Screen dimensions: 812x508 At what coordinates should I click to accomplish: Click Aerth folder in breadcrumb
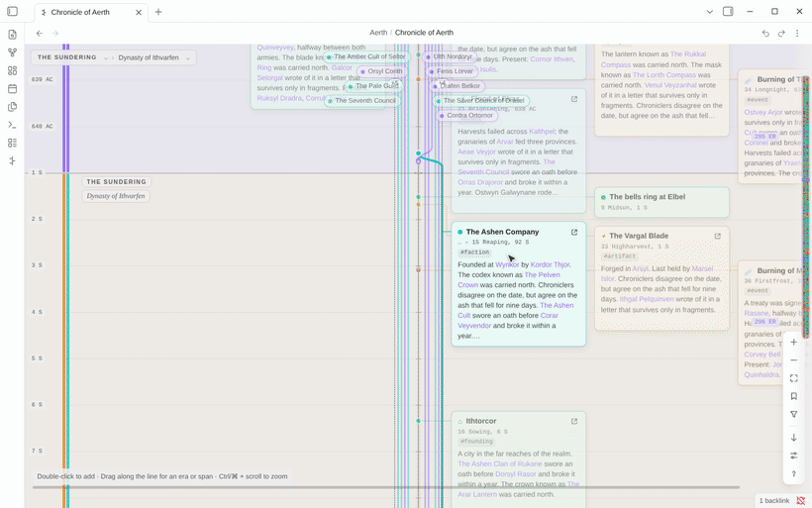(378, 33)
